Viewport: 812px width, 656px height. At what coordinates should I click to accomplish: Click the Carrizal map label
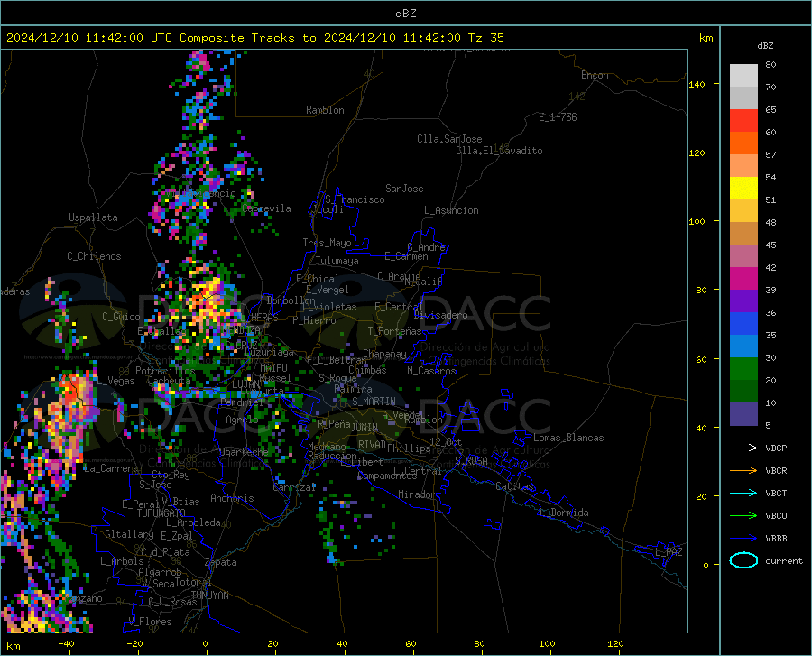(x=294, y=487)
